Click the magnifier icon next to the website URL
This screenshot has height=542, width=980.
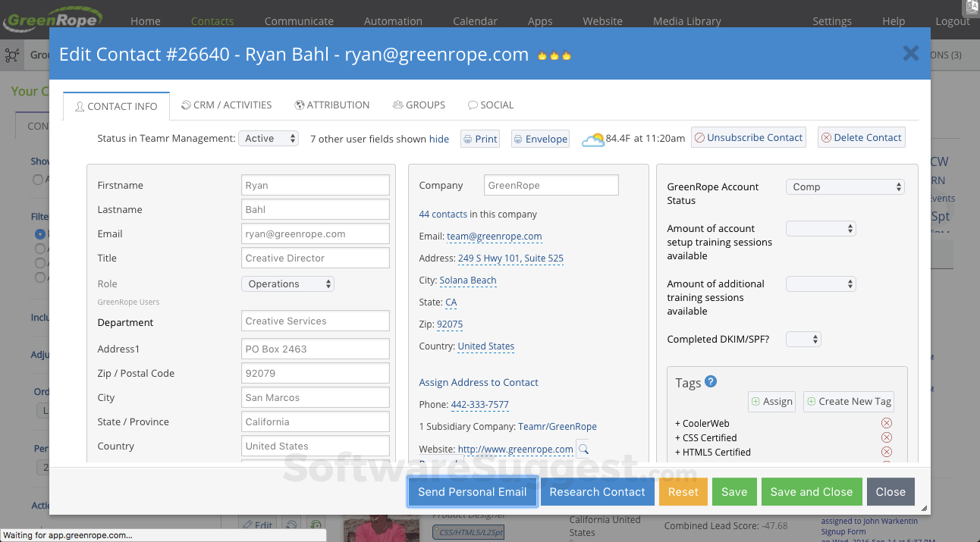coord(583,450)
